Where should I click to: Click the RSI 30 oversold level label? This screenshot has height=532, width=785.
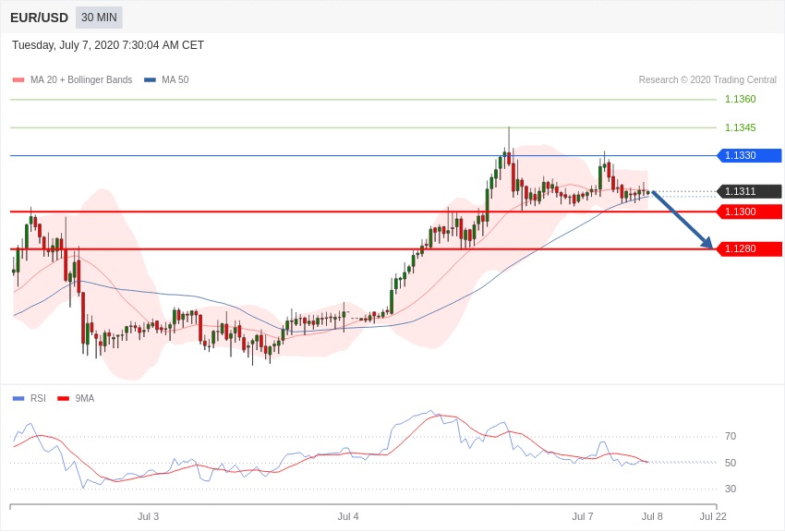[x=731, y=490]
